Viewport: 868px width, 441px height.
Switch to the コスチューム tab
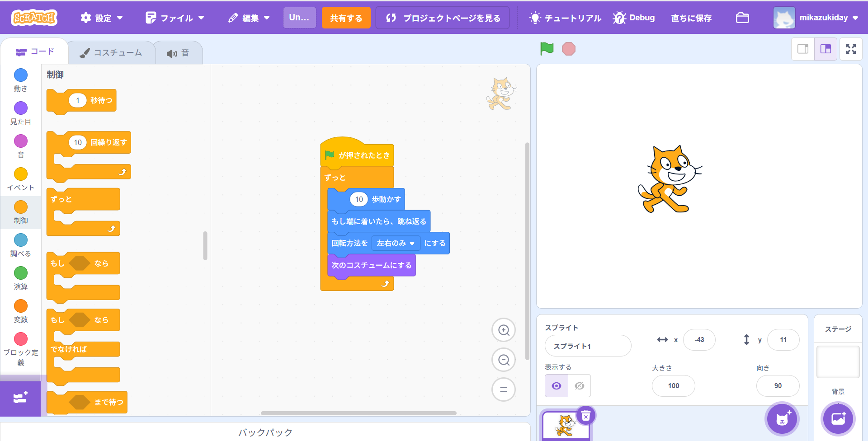[x=111, y=53]
